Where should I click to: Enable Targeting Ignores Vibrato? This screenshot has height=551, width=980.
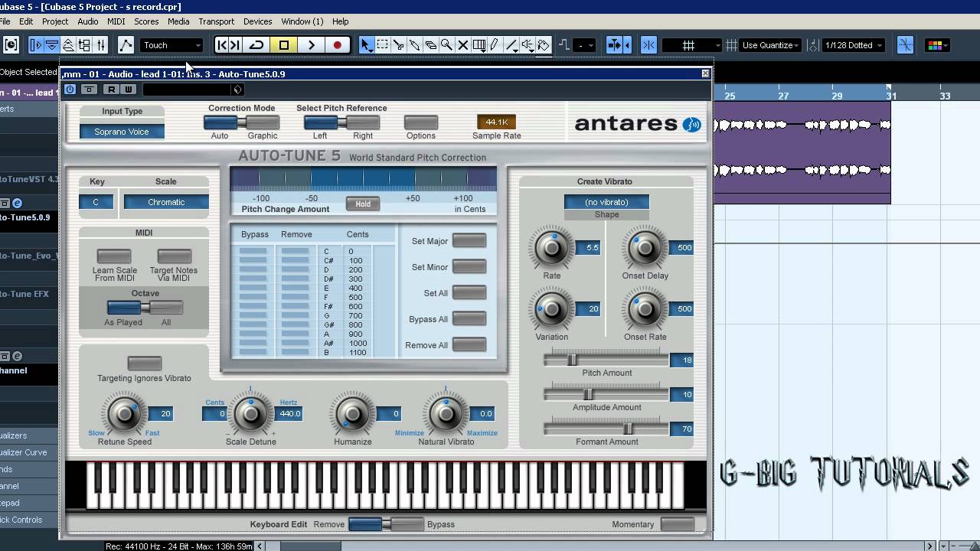tap(144, 364)
